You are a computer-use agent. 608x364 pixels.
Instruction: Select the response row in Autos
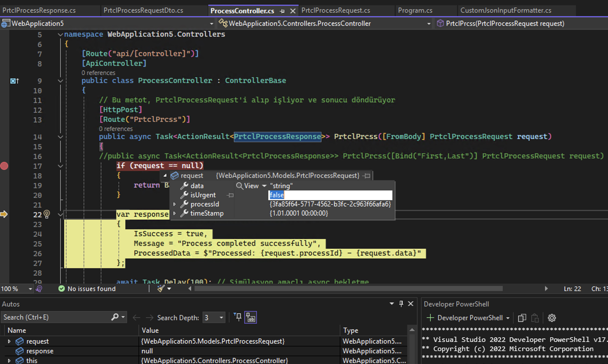(204, 351)
